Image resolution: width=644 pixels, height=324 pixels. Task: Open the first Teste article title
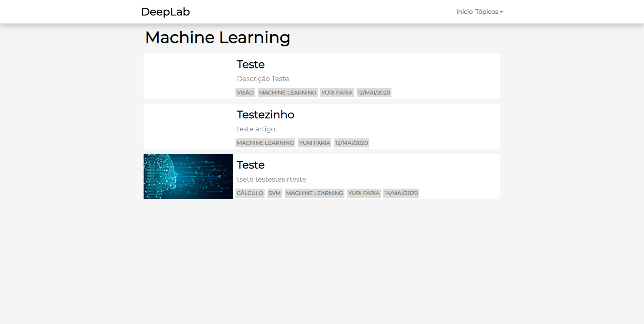pyautogui.click(x=250, y=64)
